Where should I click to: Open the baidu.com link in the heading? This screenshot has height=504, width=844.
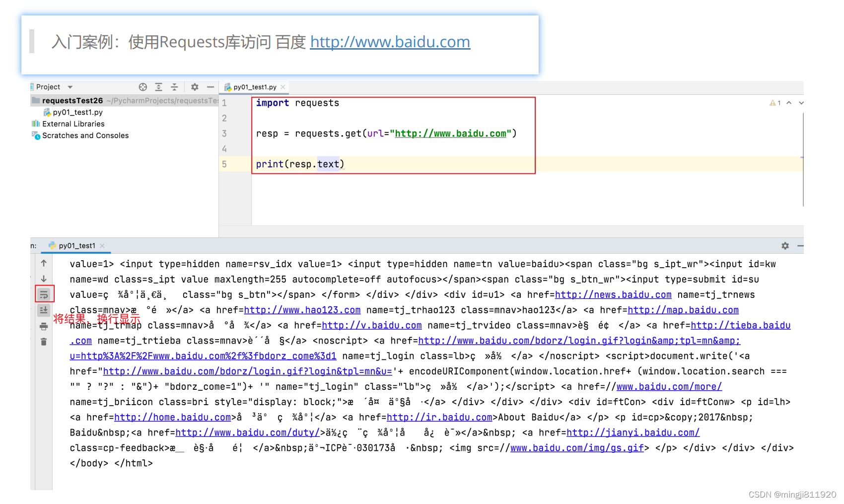coord(390,42)
